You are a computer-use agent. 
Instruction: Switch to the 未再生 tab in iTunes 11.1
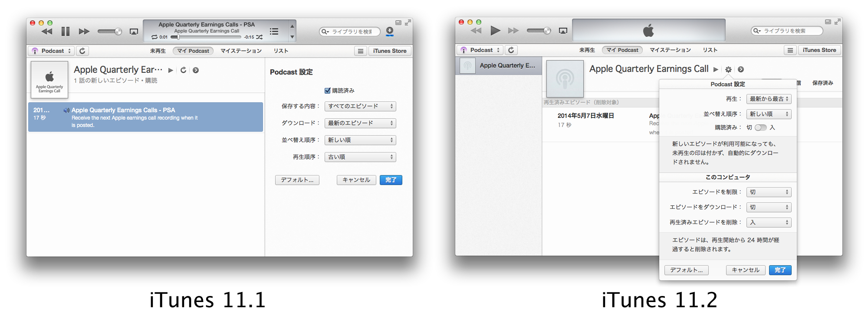[x=158, y=51]
